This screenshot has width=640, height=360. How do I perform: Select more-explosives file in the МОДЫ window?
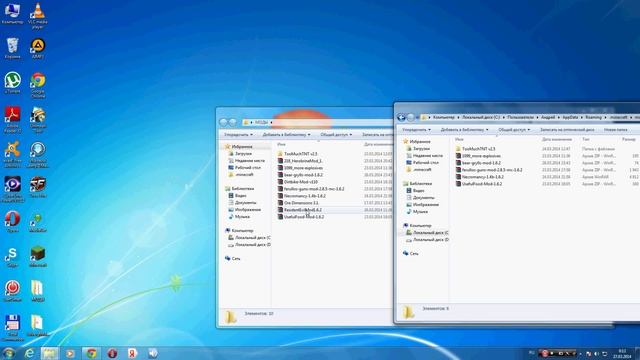pyautogui.click(x=303, y=168)
